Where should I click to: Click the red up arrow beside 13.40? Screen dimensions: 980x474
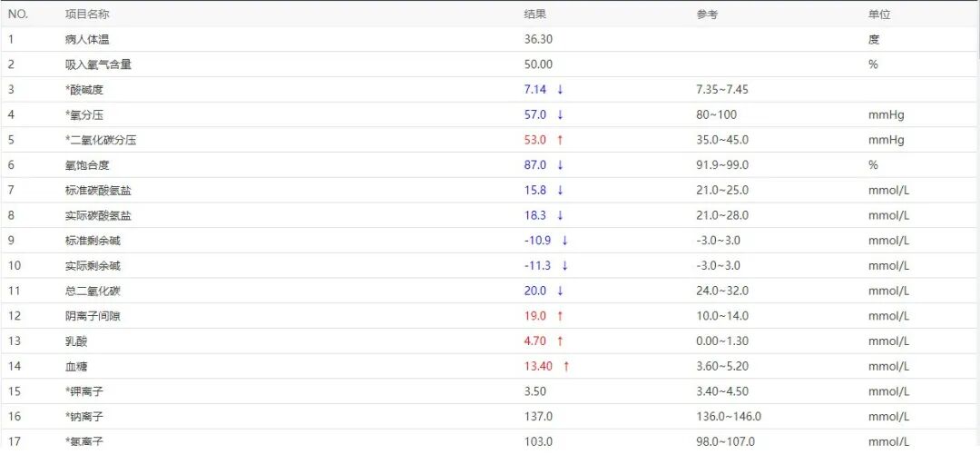click(x=566, y=367)
